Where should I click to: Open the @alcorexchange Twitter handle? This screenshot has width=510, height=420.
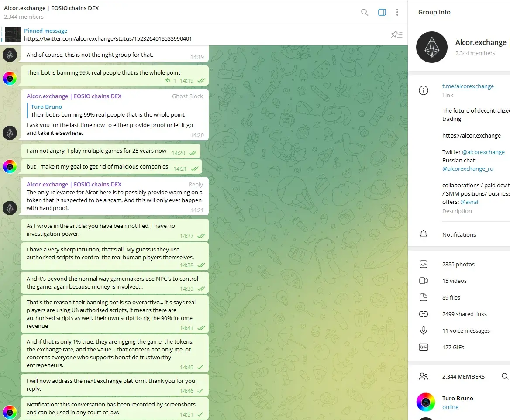[483, 152]
